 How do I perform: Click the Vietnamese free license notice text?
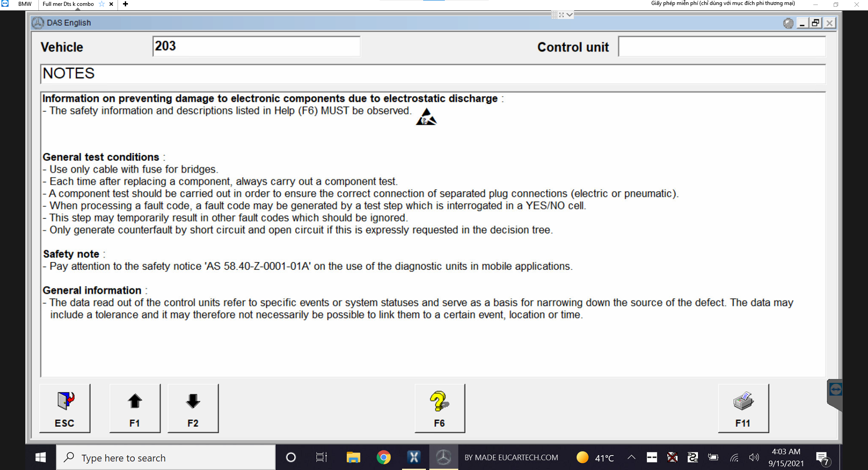(x=723, y=4)
